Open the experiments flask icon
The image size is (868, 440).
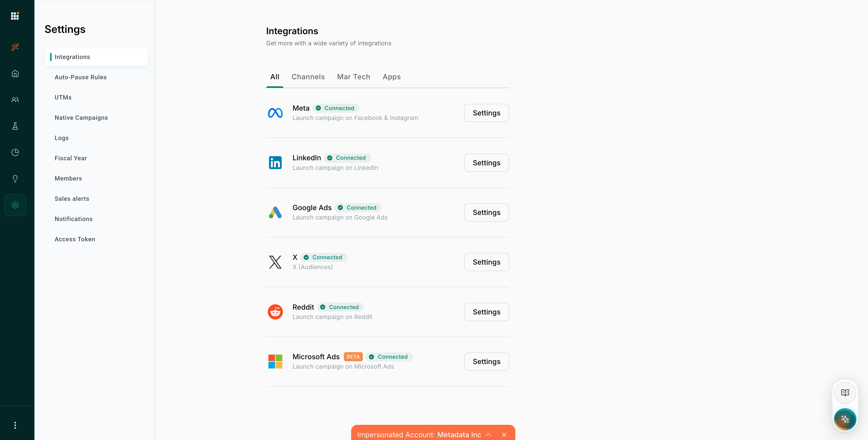(15, 126)
